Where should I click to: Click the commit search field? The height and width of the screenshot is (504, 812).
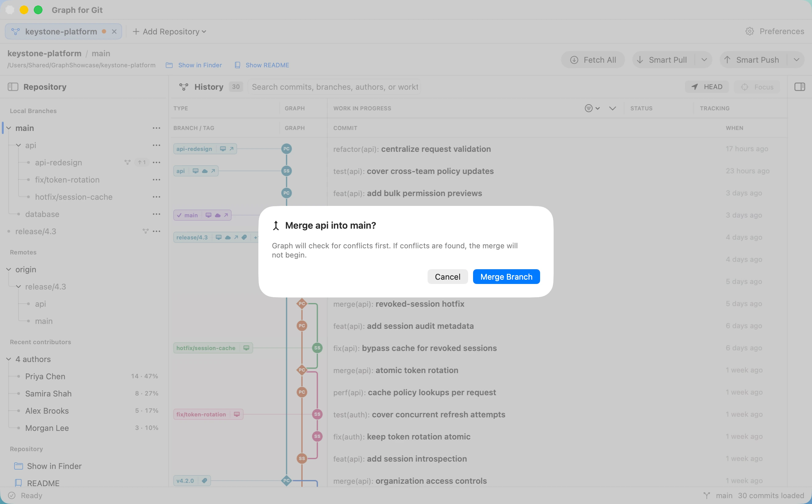pyautogui.click(x=334, y=87)
